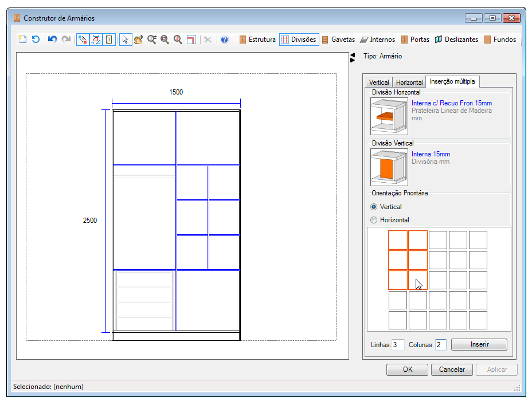Open the Gavetas section
Image resolution: width=532 pixels, height=401 pixels.
point(338,40)
